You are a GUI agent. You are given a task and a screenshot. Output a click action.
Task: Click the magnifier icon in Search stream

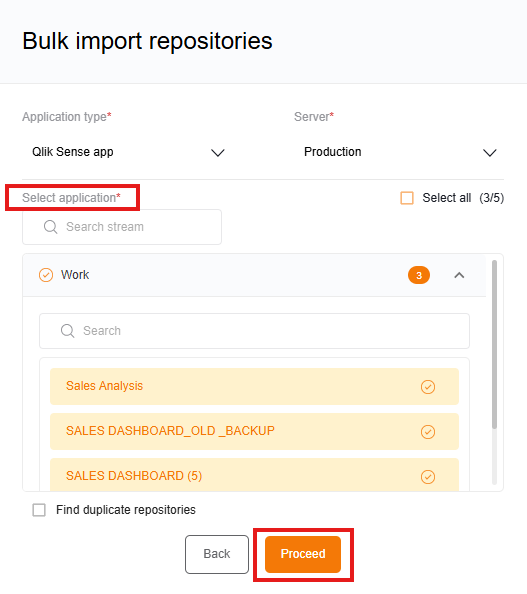pos(50,227)
